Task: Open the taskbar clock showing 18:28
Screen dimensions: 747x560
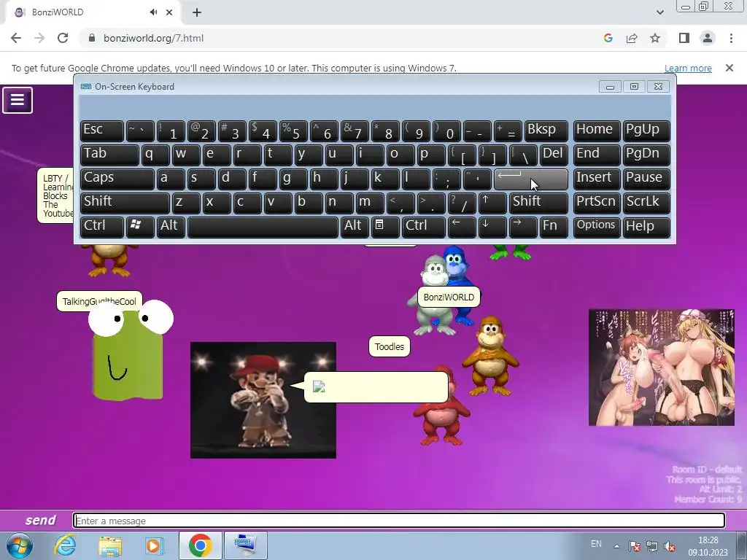Action: [x=708, y=546]
